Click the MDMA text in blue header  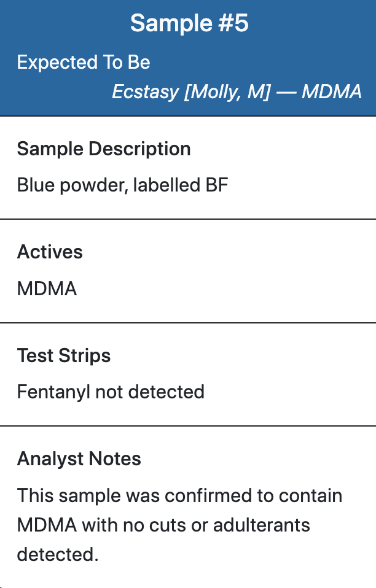(332, 92)
